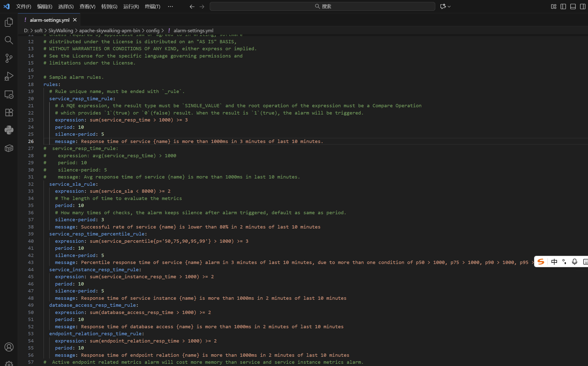The height and width of the screenshot is (366, 588).
Task: Open the Extensions view
Action: 9,112
